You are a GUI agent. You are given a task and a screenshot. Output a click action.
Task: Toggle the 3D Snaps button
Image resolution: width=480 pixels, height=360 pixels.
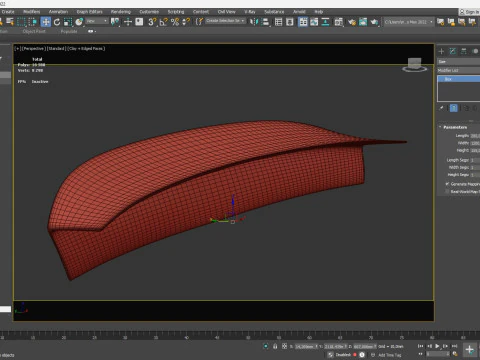pyautogui.click(x=152, y=22)
